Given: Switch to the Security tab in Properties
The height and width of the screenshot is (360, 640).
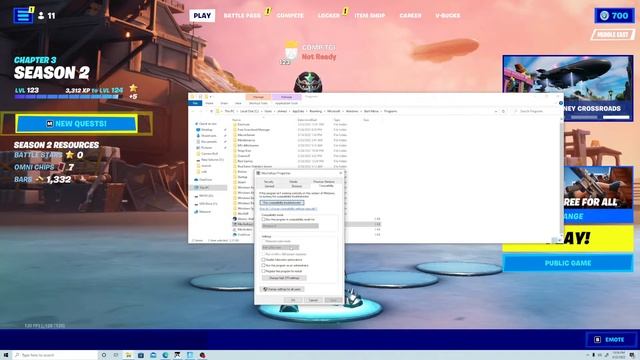Looking at the screenshot, I should [269, 182].
